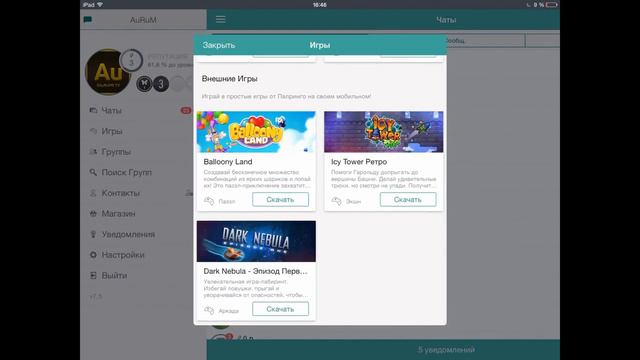Click the Внешние Игры section heading
Viewport: 640px width, 360px height.
coord(229,79)
